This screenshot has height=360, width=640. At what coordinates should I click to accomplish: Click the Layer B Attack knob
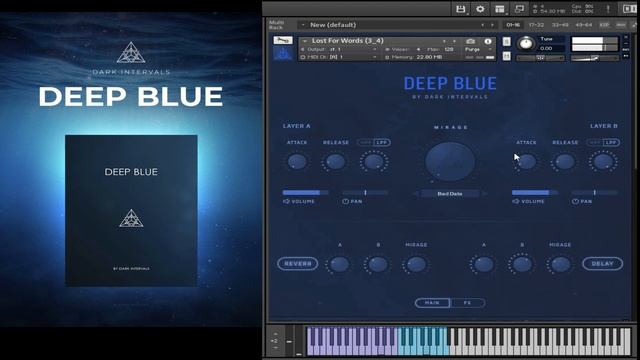tap(527, 162)
